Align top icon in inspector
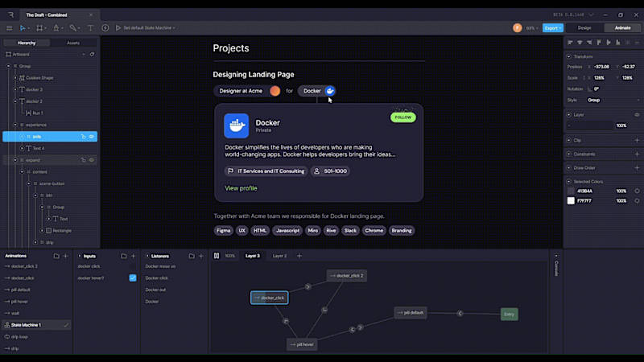This screenshot has height=362, width=644. pos(599,43)
